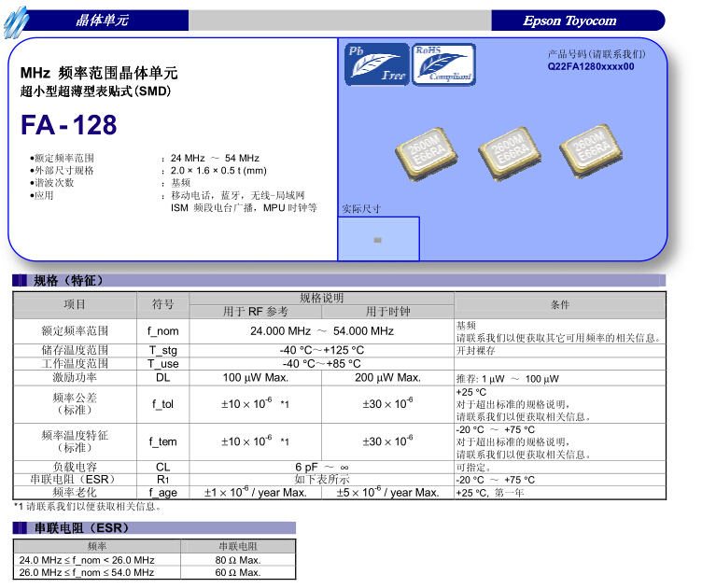Click the 条件 column header
Screen dimensions: 702x588
point(559,305)
